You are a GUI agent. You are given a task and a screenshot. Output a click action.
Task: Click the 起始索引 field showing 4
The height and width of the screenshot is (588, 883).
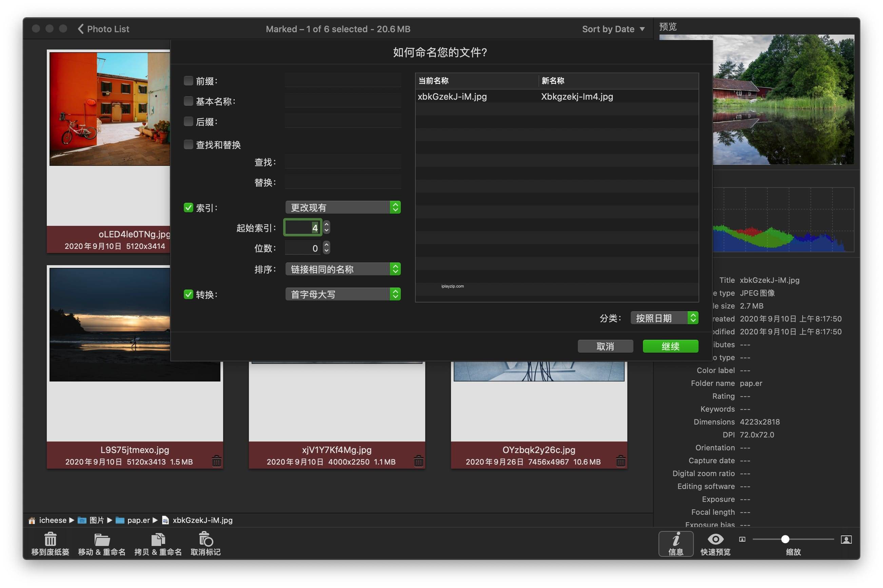tap(302, 227)
